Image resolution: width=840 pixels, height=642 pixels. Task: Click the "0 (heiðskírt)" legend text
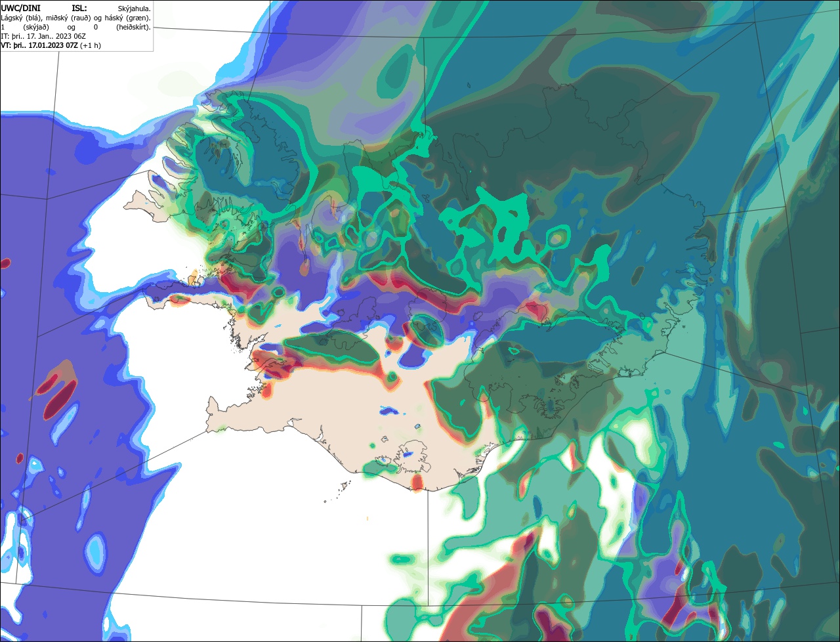(122, 28)
